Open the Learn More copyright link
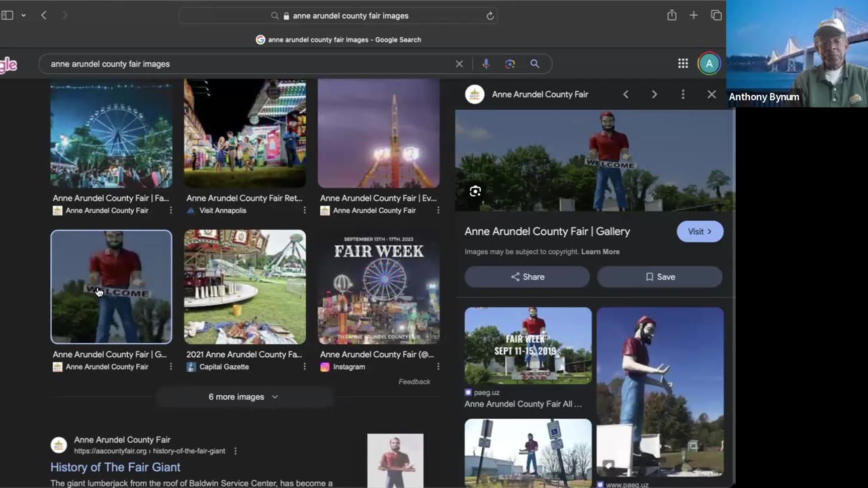The height and width of the screenshot is (488, 868). pyautogui.click(x=600, y=251)
